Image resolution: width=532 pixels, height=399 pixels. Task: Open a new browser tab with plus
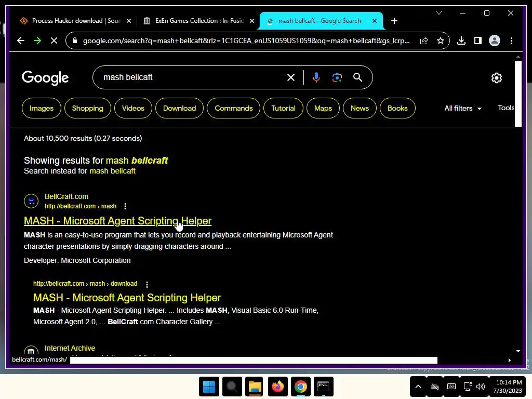[394, 21]
